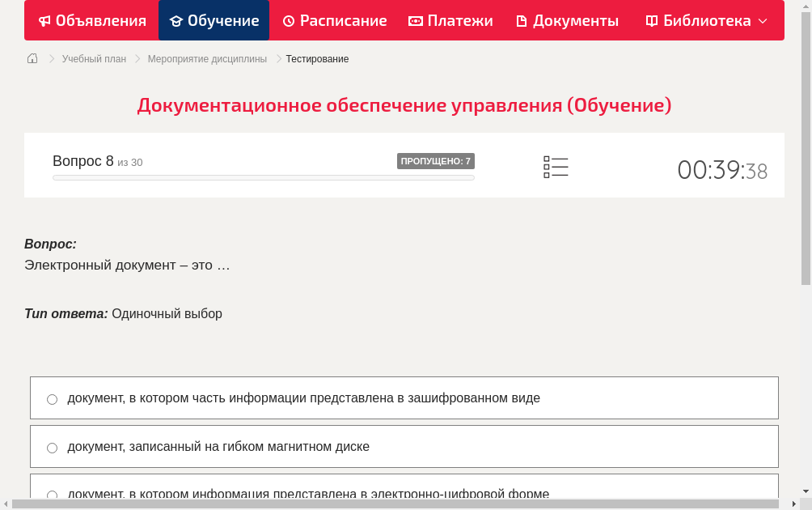The width and height of the screenshot is (812, 510).
Task: Click the ПРОПУЩЕНО: 7 badge
Action: tap(437, 161)
